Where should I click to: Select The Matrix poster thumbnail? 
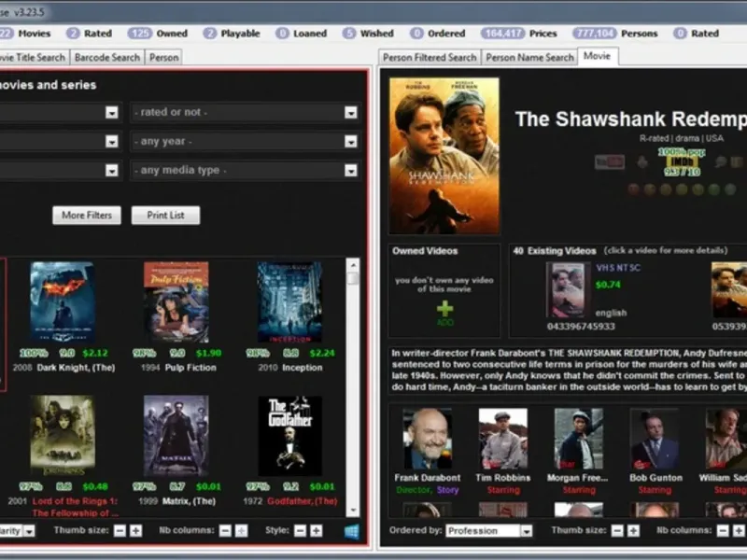tap(176, 436)
